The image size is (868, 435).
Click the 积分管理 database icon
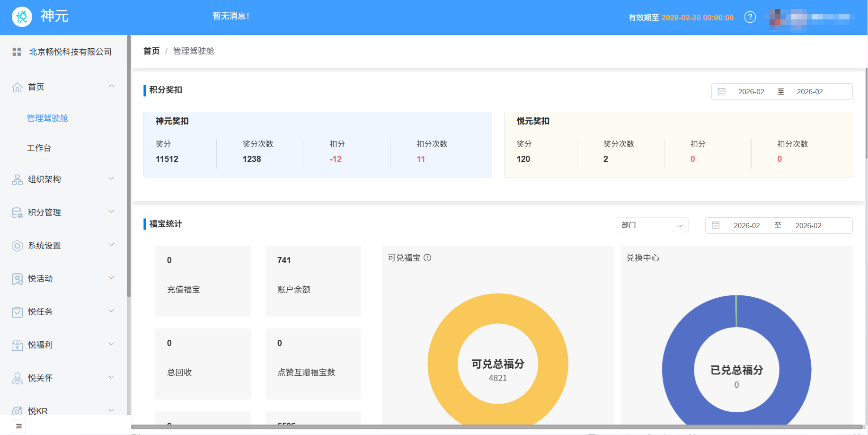click(17, 212)
